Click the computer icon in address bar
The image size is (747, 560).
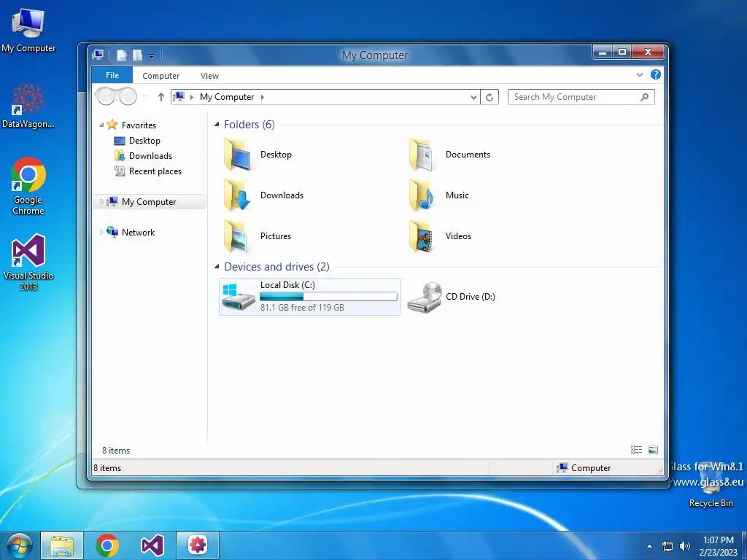coord(179,97)
